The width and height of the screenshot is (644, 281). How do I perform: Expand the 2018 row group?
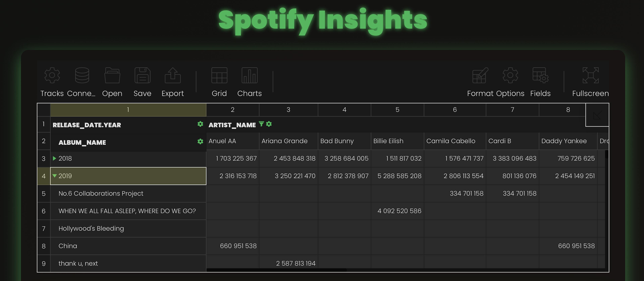(55, 158)
